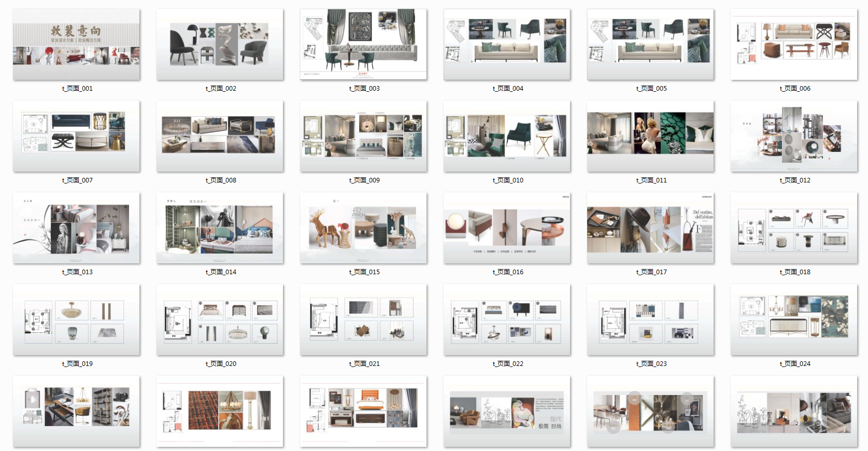Select the t_页面_022 thumbnail
Viewport: 868px width, 451px height.
pyautogui.click(x=507, y=320)
